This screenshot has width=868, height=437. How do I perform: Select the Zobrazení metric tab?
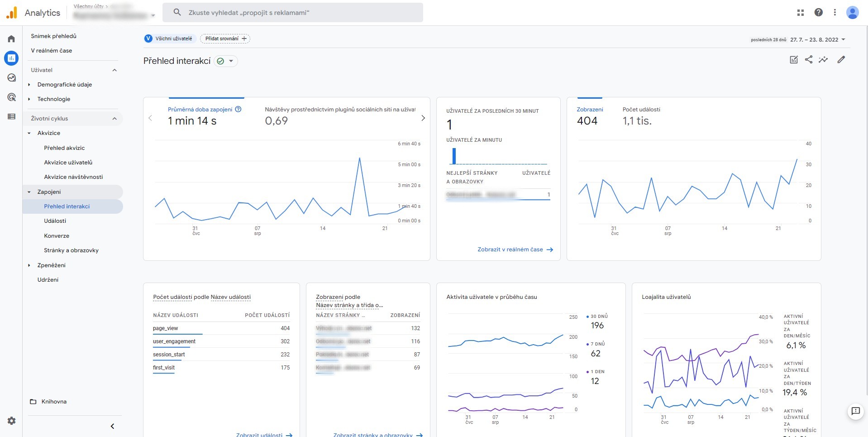point(590,116)
